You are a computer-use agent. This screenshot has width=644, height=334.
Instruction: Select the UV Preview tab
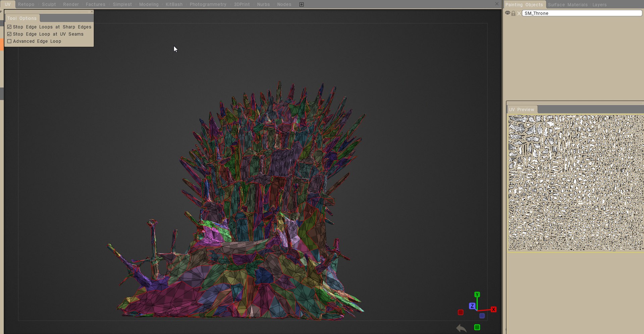pyautogui.click(x=522, y=110)
